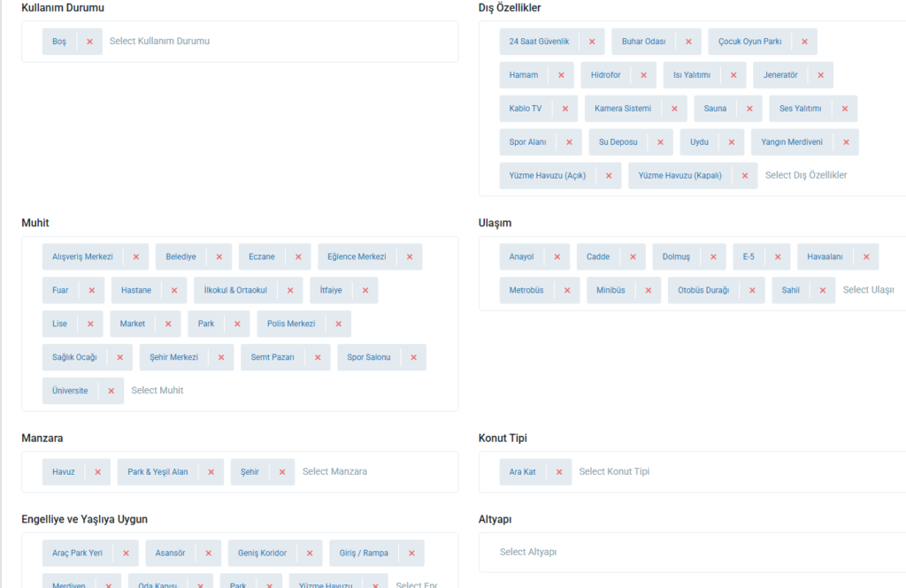906x588 pixels.
Task: Remove the 'Polis Merkezi' tag
Action: [x=338, y=325]
